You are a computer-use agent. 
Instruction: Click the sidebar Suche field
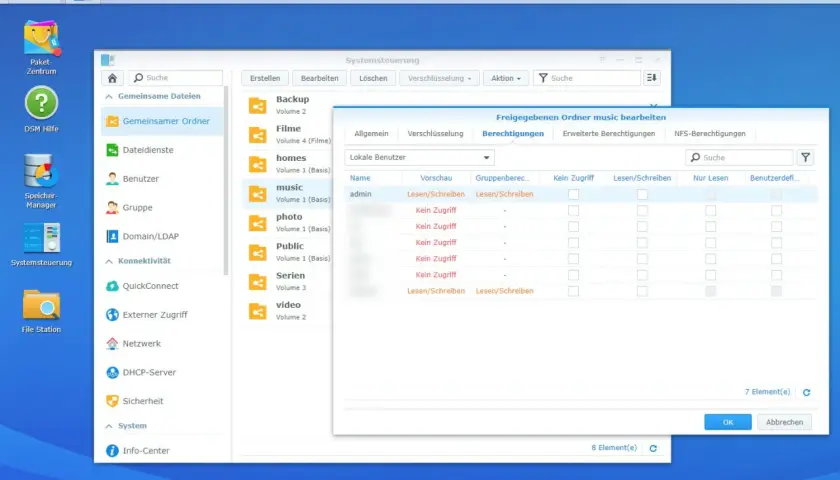click(x=176, y=78)
